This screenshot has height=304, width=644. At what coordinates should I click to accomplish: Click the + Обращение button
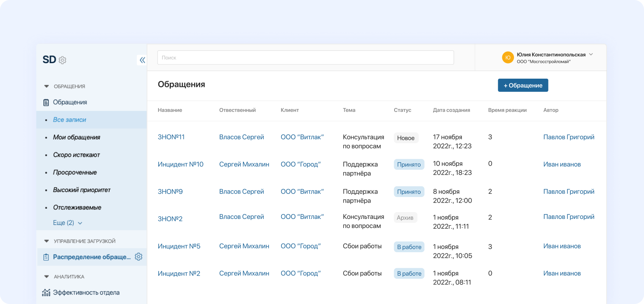coord(523,85)
